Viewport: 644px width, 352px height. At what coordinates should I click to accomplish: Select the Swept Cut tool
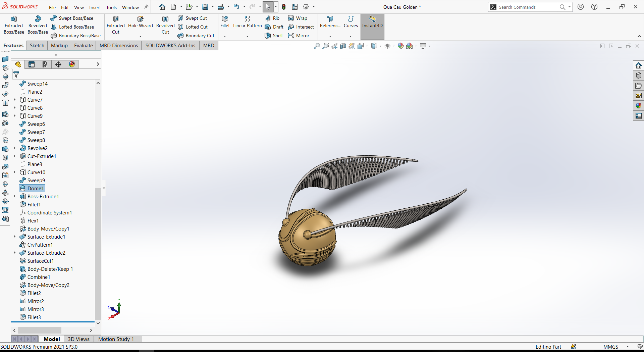192,18
